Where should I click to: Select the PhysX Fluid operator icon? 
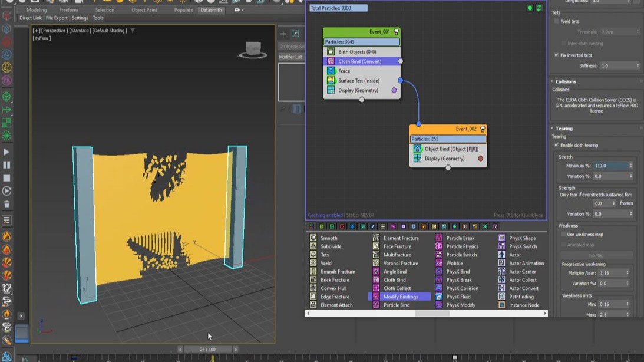point(438,297)
